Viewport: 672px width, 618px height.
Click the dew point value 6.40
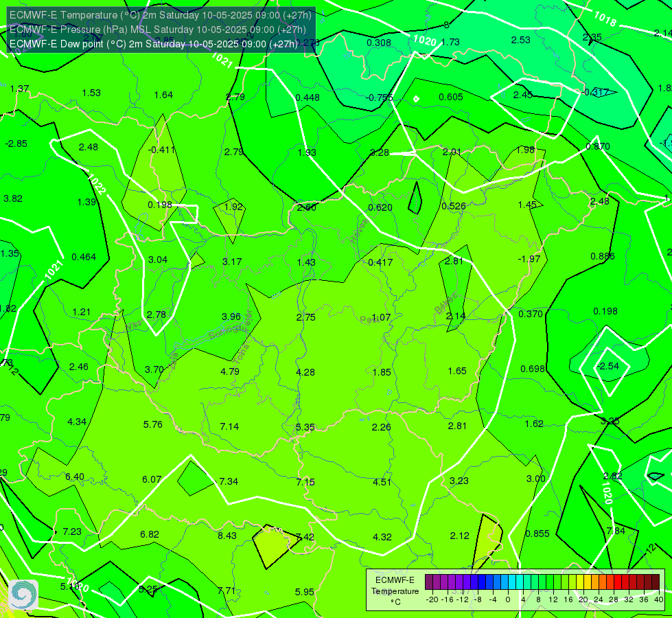point(75,477)
